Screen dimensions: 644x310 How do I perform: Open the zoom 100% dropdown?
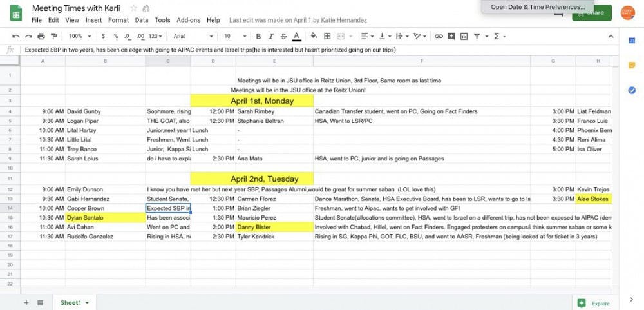coord(80,37)
